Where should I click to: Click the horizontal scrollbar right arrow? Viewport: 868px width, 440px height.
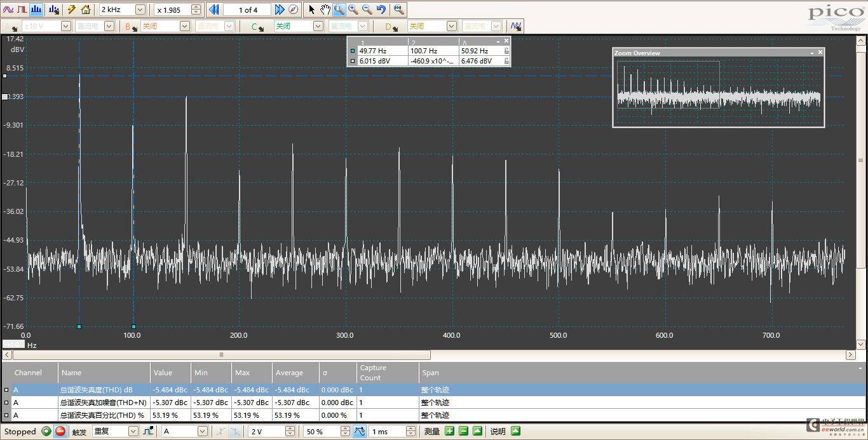[850, 355]
